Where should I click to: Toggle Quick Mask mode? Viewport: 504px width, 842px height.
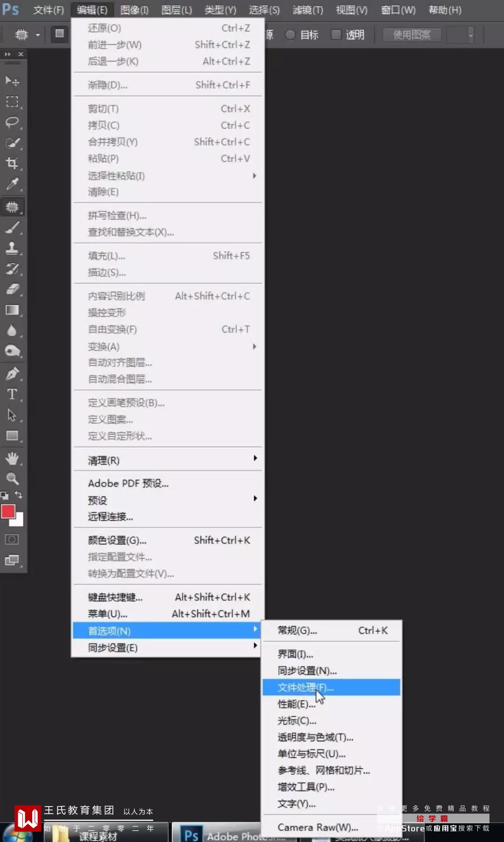click(x=12, y=540)
